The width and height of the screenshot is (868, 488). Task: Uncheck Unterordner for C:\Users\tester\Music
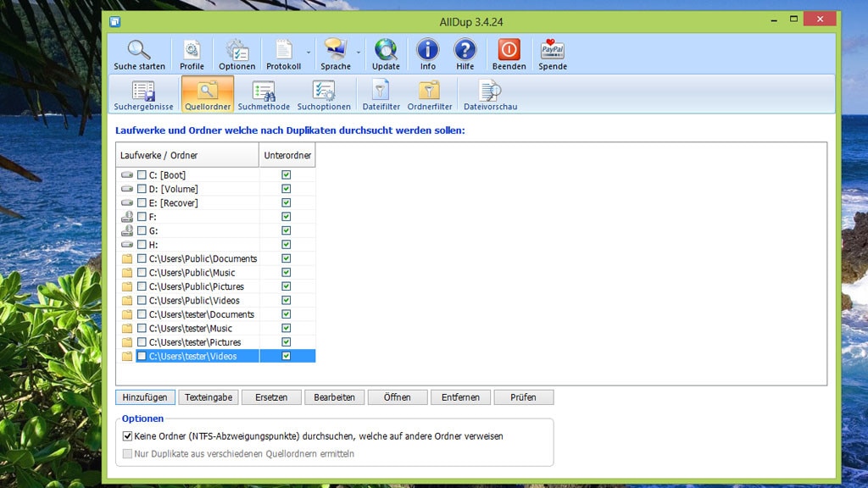coord(287,328)
